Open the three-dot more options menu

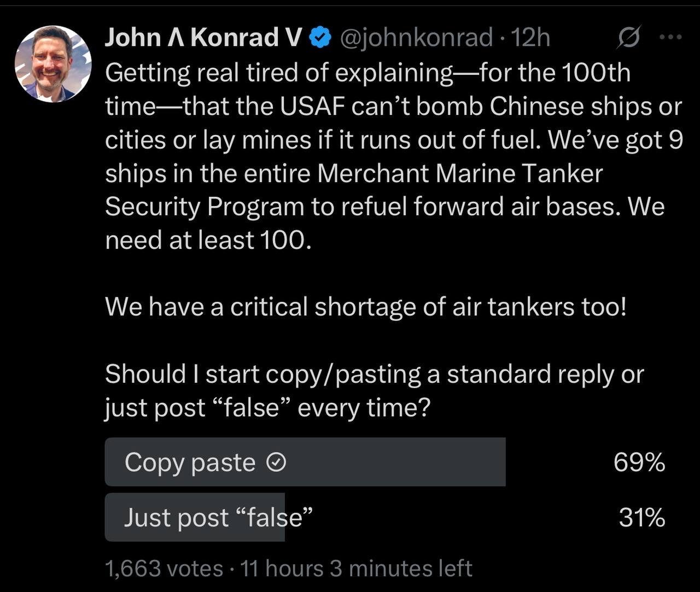[x=671, y=38]
